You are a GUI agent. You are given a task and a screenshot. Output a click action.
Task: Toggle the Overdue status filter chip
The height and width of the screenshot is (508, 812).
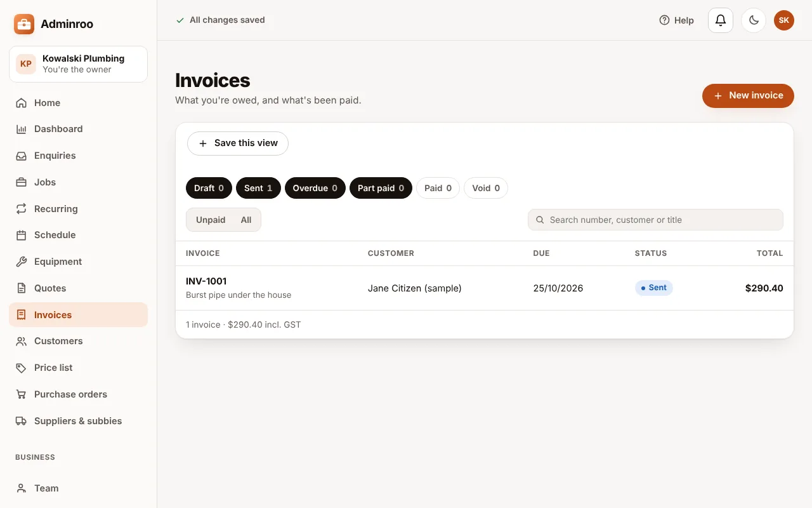tap(315, 188)
